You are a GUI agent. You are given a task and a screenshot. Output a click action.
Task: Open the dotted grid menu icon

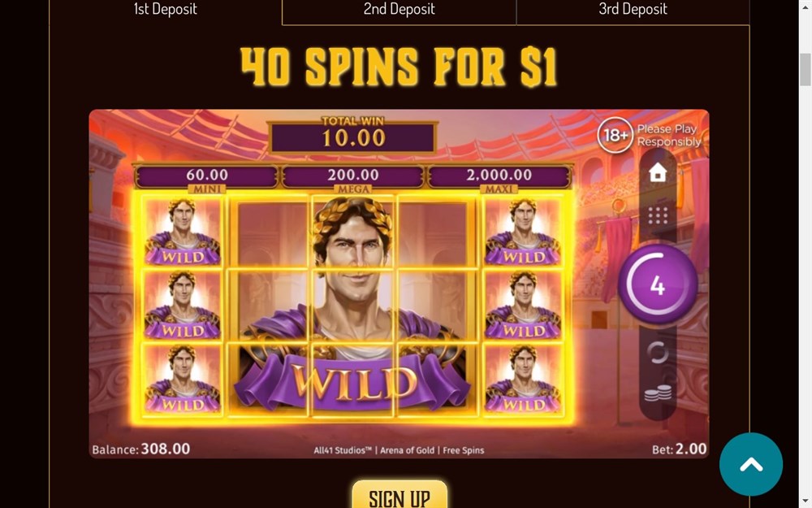click(x=658, y=215)
